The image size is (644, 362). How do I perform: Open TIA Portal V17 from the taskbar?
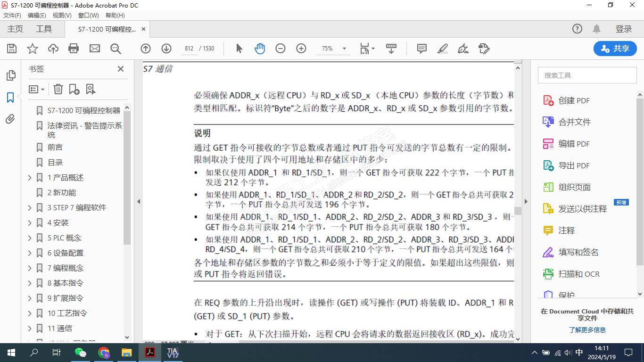[x=173, y=353]
